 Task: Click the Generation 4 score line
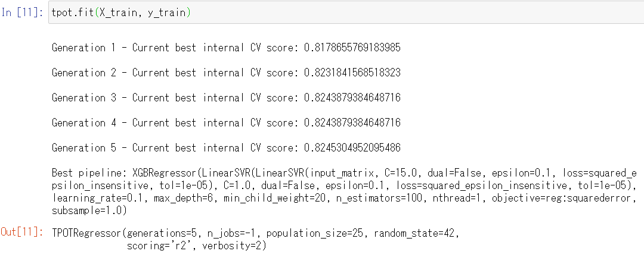click(225, 123)
